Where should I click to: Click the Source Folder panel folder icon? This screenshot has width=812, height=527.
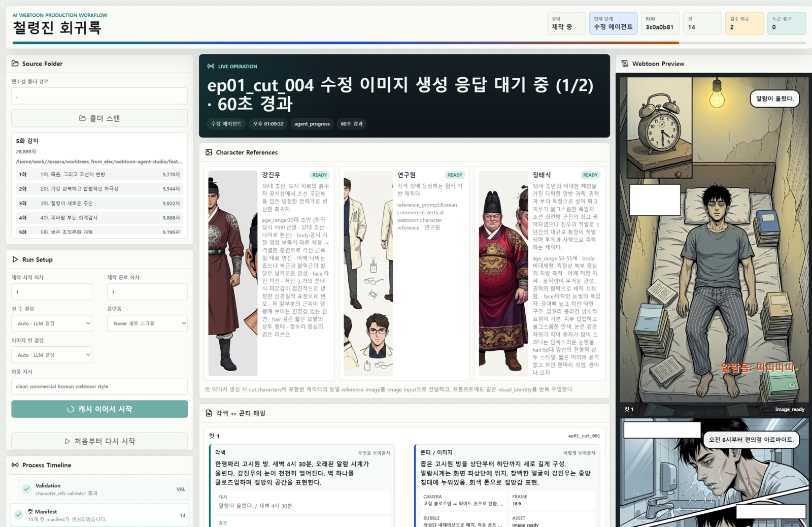pos(15,63)
